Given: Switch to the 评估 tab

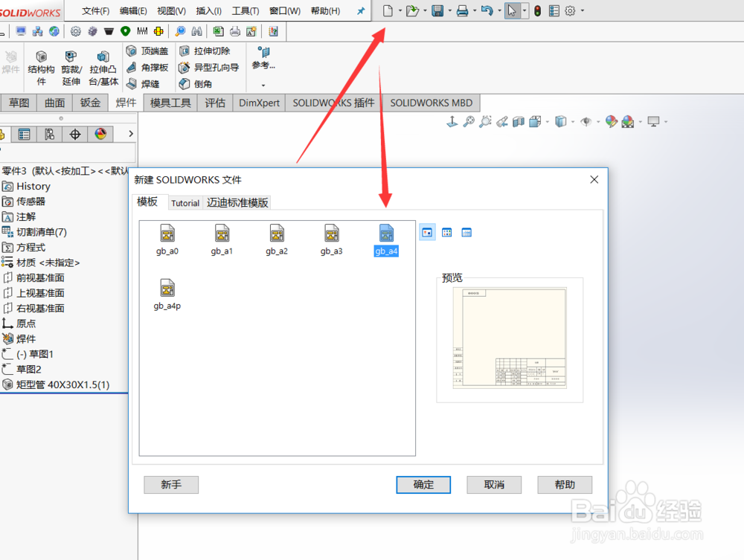Looking at the screenshot, I should 215,103.
